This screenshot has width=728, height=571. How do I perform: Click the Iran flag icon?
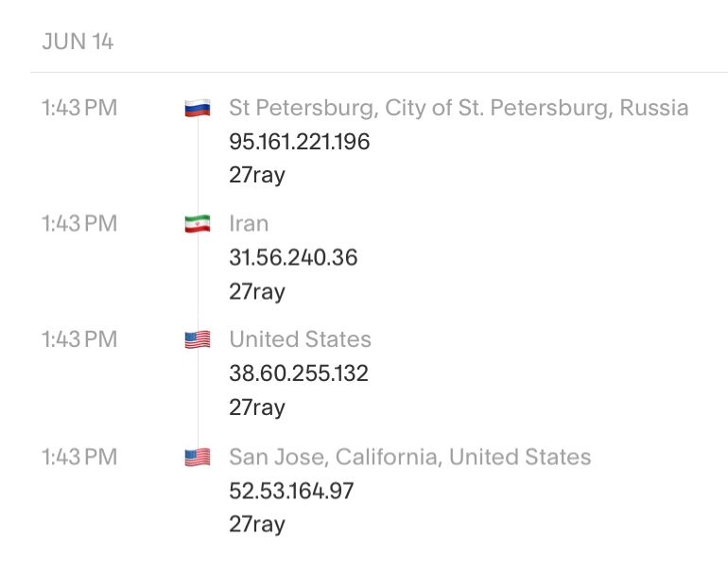(198, 224)
